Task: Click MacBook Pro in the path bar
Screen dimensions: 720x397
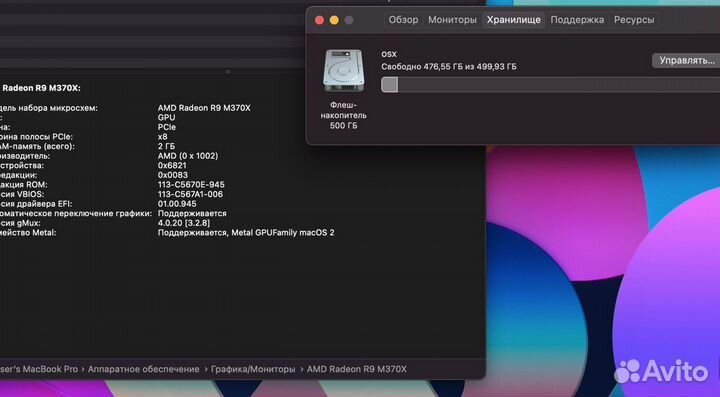Action: coord(50,369)
